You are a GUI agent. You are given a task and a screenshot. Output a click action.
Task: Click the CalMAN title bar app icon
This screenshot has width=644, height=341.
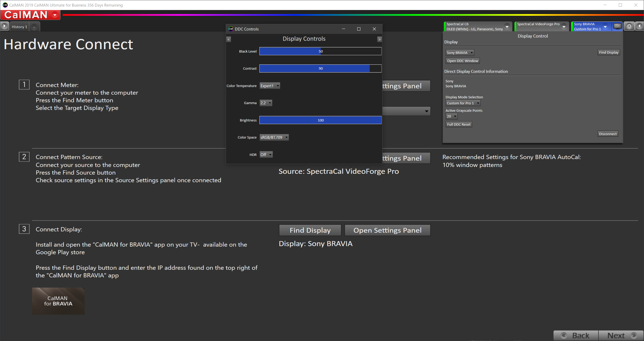click(x=5, y=5)
